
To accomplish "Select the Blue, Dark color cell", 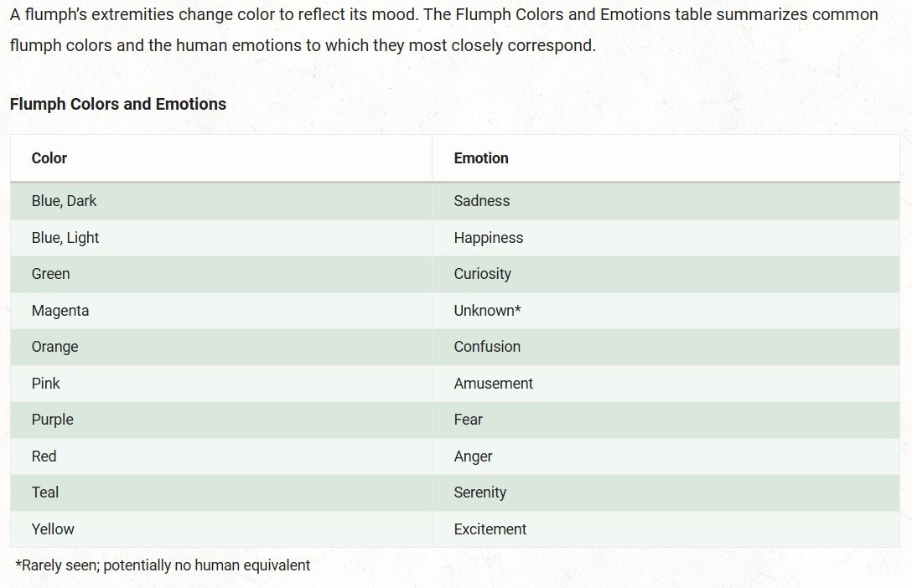I will 221,201.
